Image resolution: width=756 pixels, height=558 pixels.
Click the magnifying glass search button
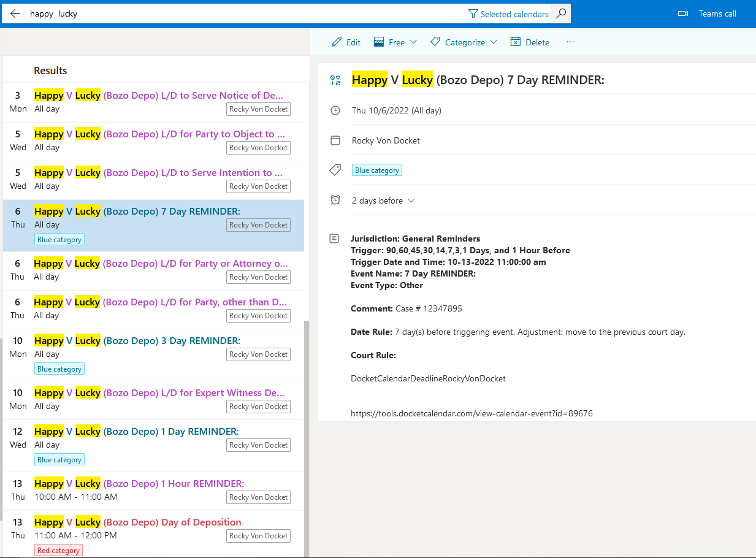tap(560, 13)
